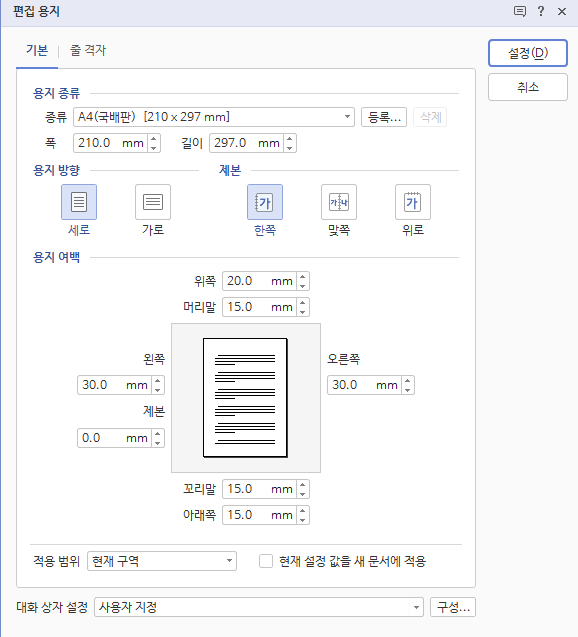Choose 한쪽 single-side binding icon
The height and width of the screenshot is (637, 578).
(265, 202)
